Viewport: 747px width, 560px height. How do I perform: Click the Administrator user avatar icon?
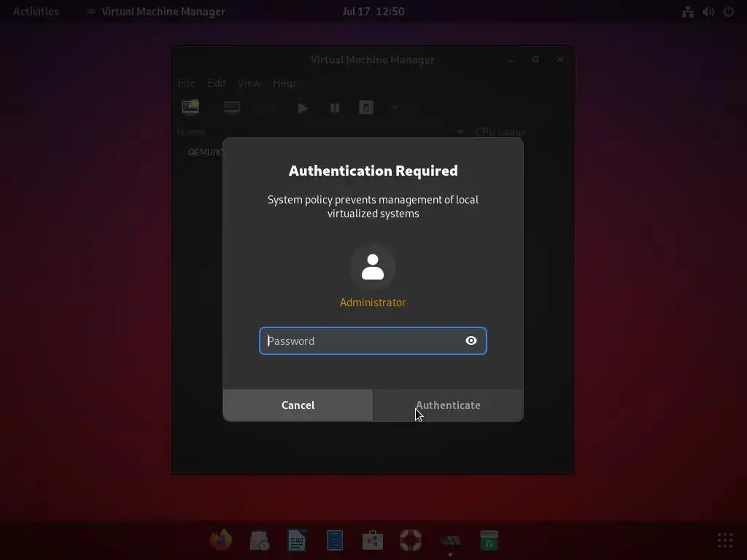pos(373,267)
